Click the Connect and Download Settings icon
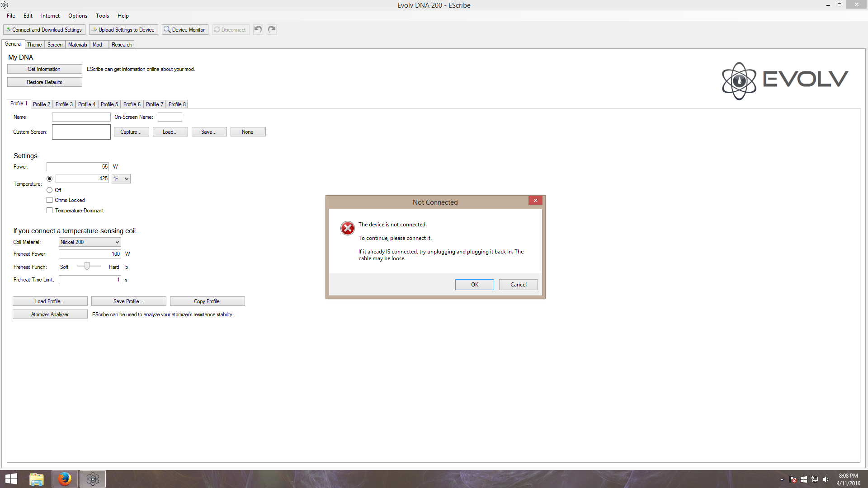This screenshot has width=868, height=488. tap(45, 29)
